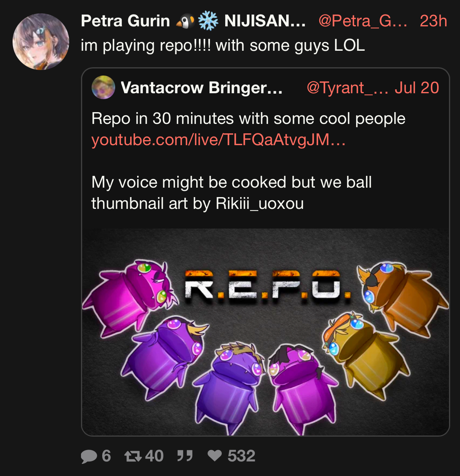This screenshot has height=476, width=460.
Task: Click the heart like icon
Action: coord(215,456)
